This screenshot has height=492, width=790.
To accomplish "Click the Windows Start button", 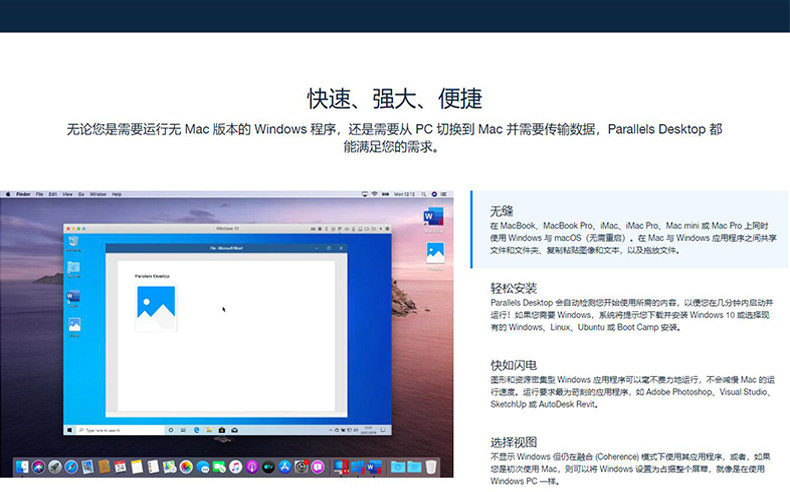I will [x=70, y=430].
